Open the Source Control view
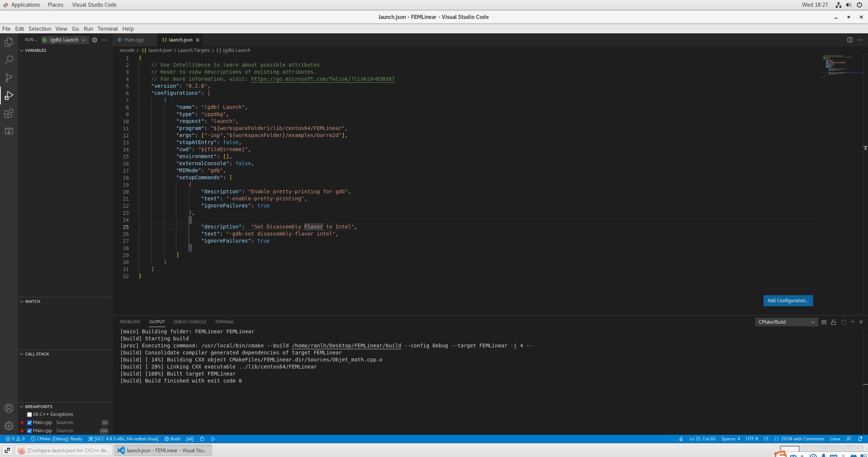The height and width of the screenshot is (457, 868). point(9,77)
